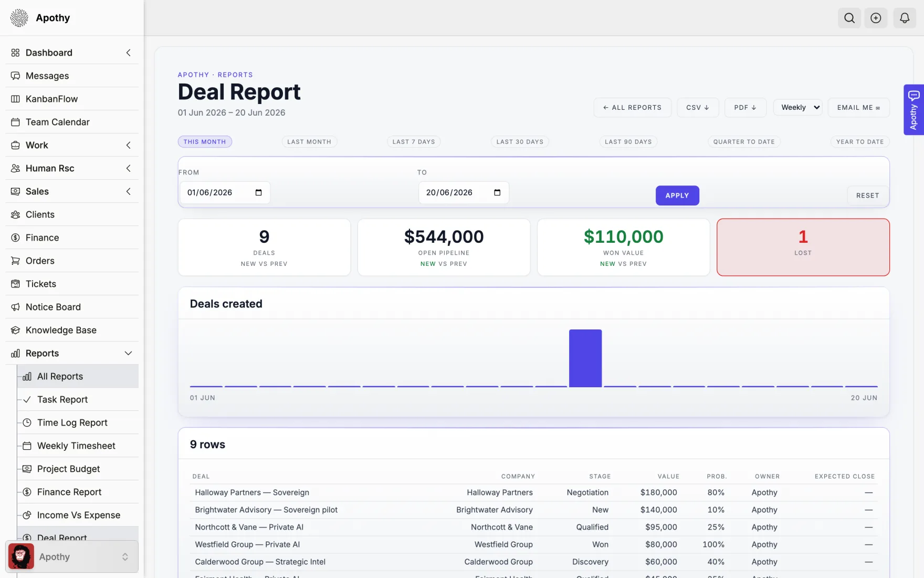Click the Reports bar chart icon
Viewport: 924px width, 578px height.
tap(15, 353)
